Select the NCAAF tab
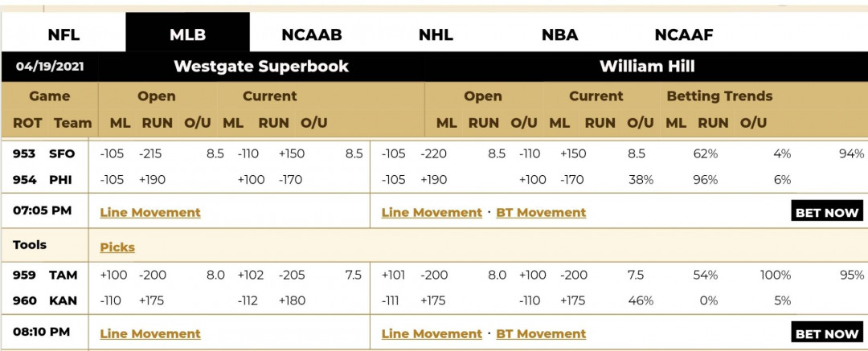 [684, 35]
